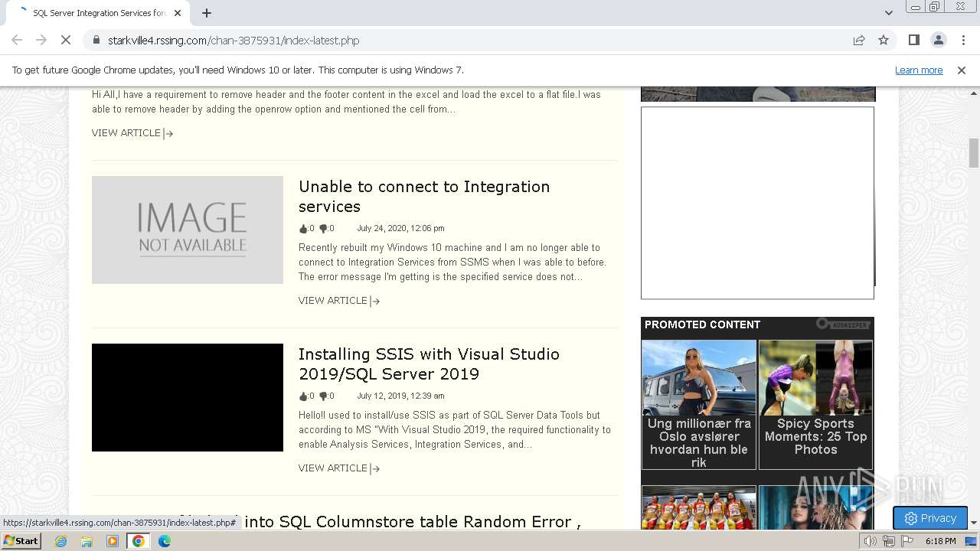Open Learn more about Chrome updates
The image size is (980, 551).
coord(919,70)
